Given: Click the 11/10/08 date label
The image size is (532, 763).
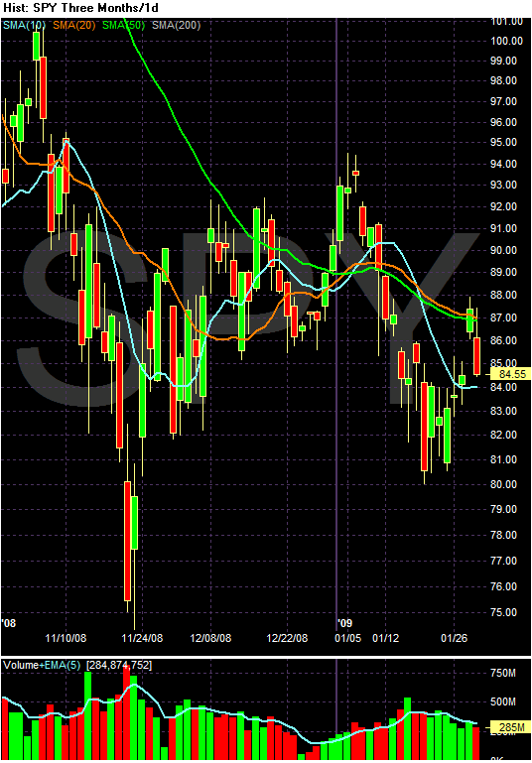Looking at the screenshot, I should (66, 637).
